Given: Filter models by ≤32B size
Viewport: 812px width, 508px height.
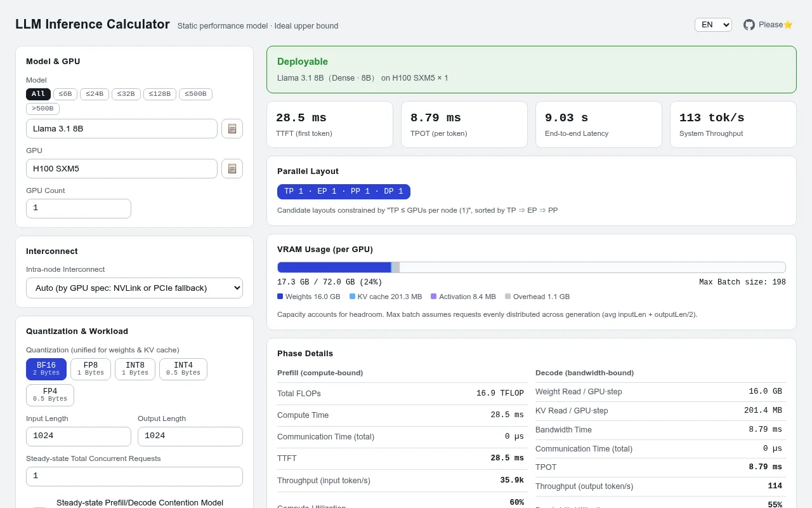Looking at the screenshot, I should point(126,94).
